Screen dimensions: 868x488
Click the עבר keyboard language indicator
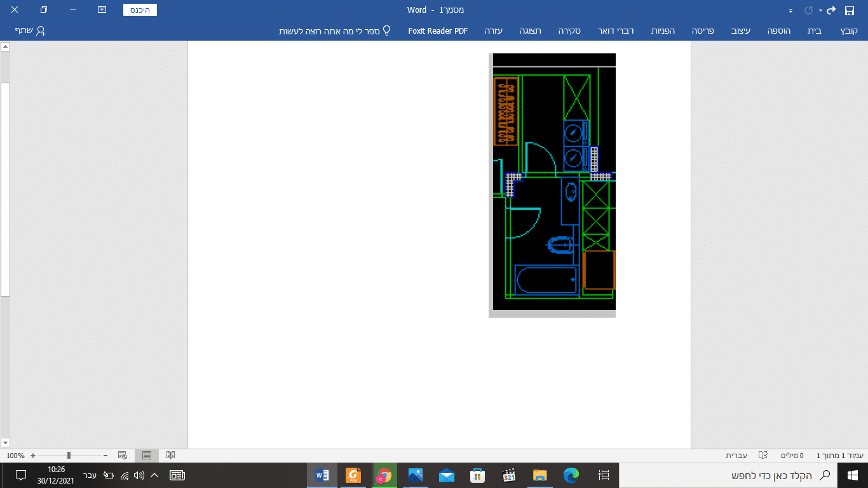point(90,475)
